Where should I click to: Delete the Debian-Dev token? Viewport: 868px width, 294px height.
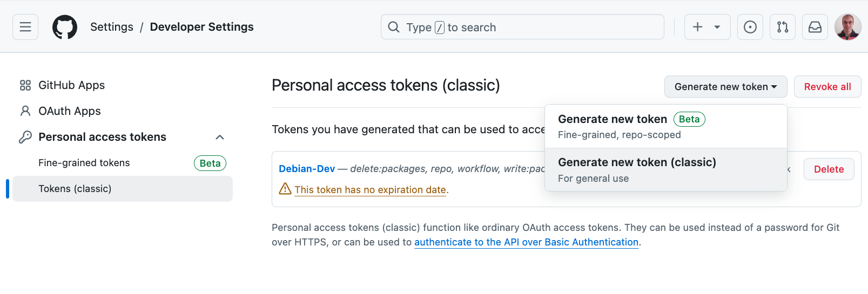click(829, 169)
